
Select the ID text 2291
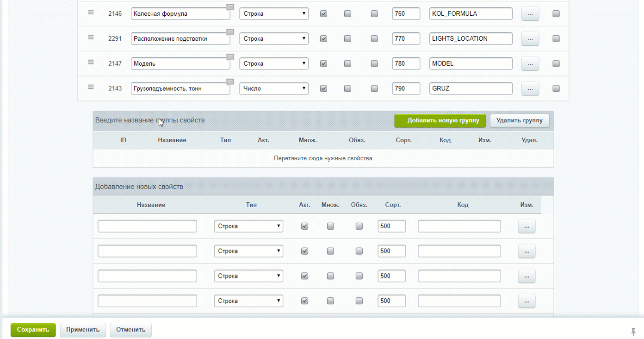coord(115,39)
